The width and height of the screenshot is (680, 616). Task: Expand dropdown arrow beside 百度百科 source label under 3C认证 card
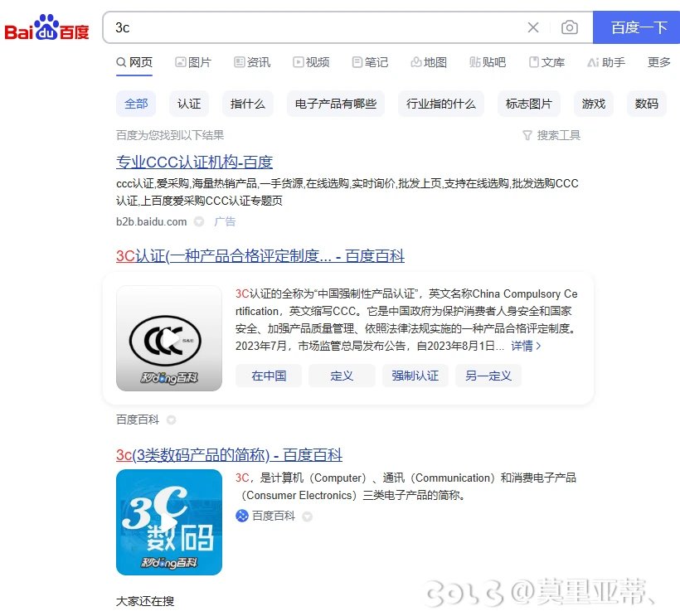click(x=172, y=420)
